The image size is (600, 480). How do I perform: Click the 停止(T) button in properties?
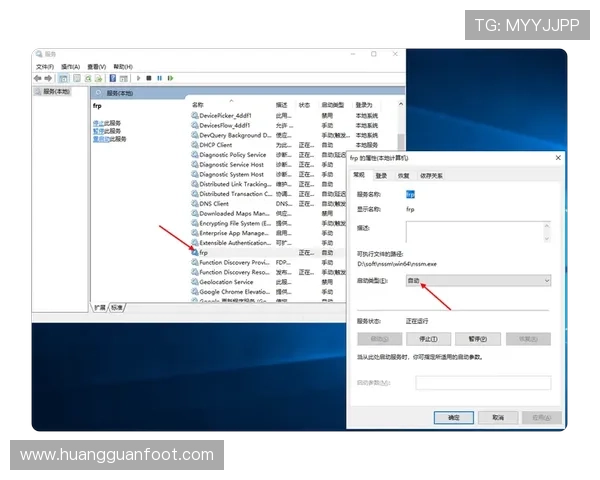428,339
